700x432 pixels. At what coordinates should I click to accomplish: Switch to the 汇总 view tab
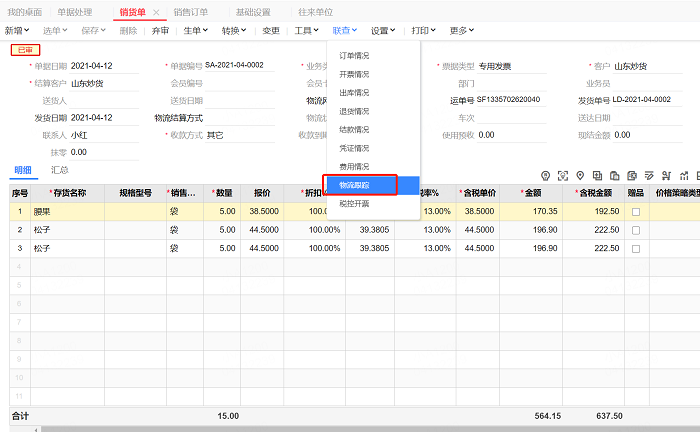coord(59,170)
